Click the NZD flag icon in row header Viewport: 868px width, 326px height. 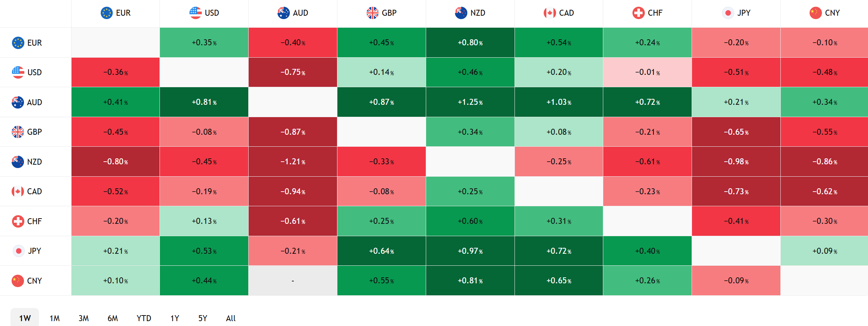(x=18, y=162)
